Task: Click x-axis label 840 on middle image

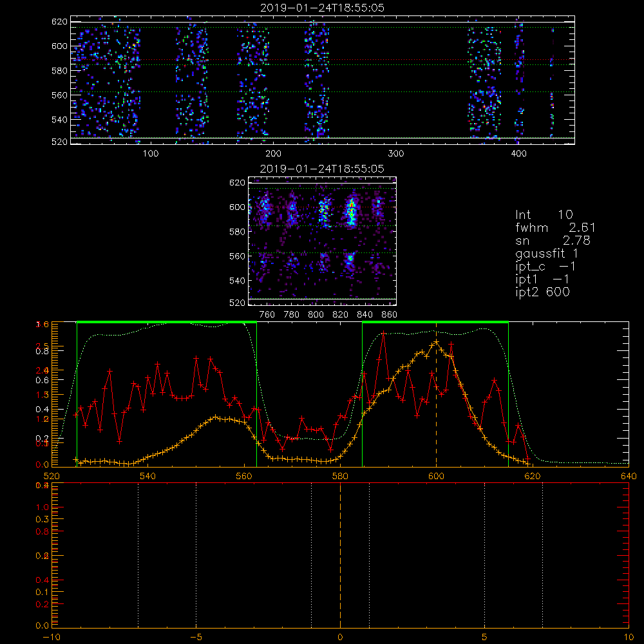Action: coord(365,315)
